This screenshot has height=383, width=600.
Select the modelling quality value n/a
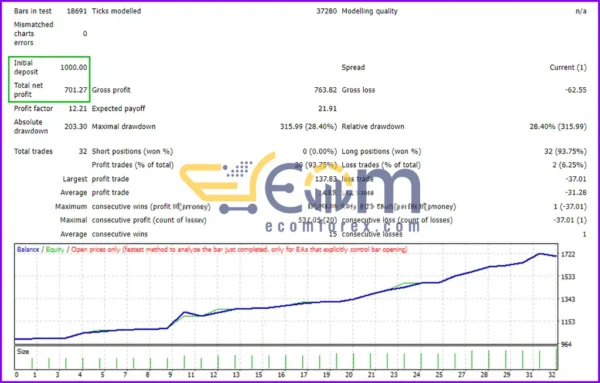click(x=580, y=11)
